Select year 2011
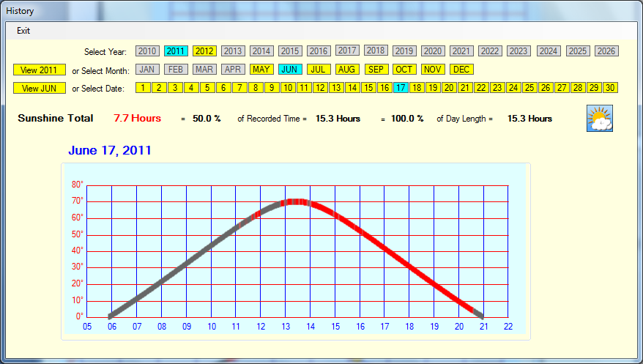 (x=176, y=51)
